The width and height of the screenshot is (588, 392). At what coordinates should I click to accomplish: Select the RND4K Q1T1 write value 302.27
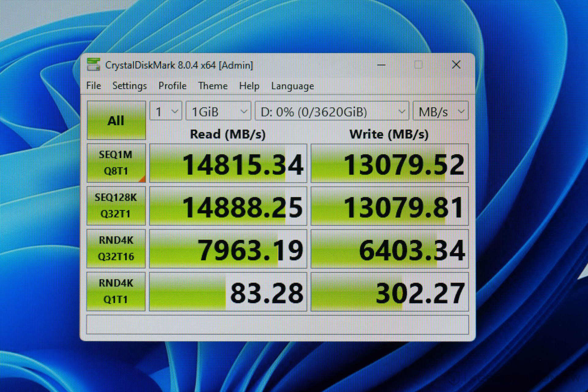click(x=390, y=292)
